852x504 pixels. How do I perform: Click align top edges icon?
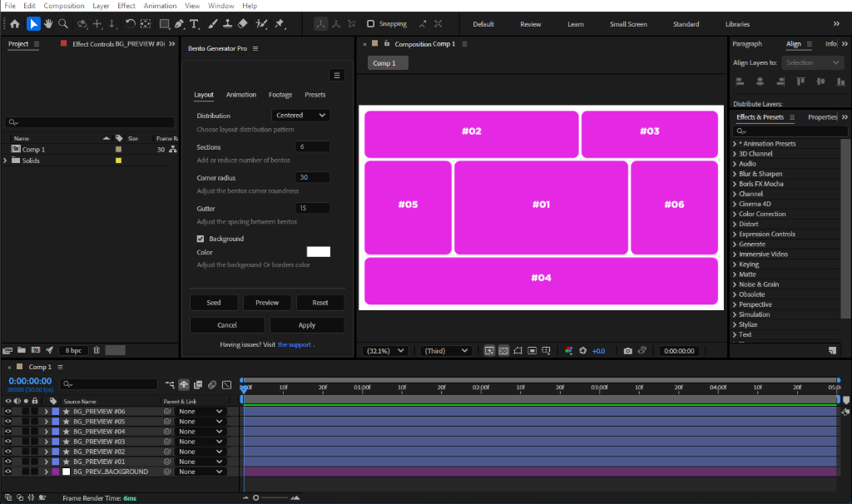point(800,82)
